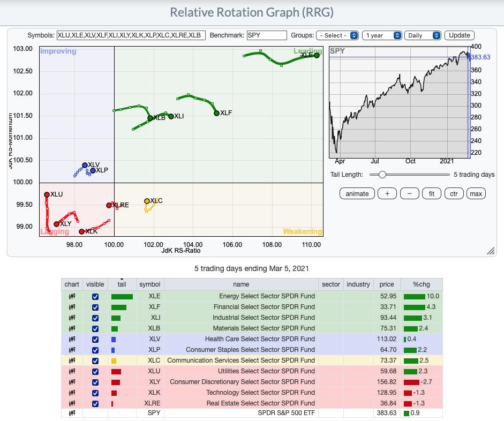Hide XLV from the graph
The width and height of the screenshot is (504, 421).
click(95, 340)
